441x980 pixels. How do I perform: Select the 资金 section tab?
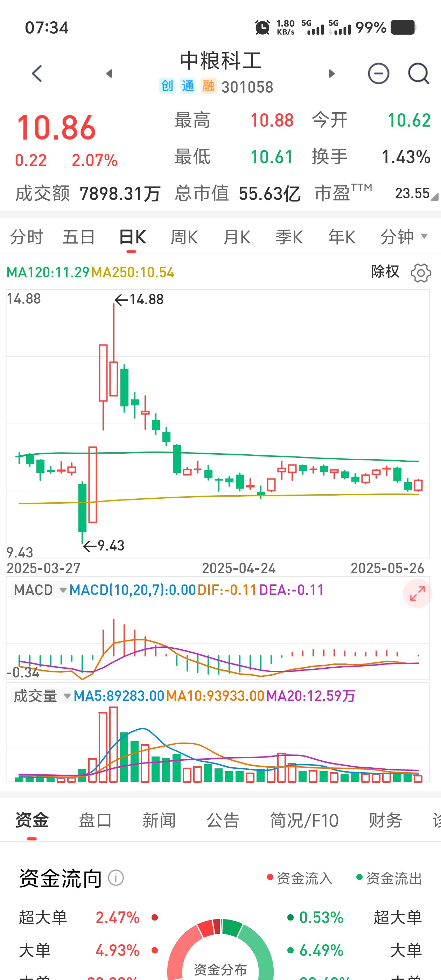(x=32, y=820)
